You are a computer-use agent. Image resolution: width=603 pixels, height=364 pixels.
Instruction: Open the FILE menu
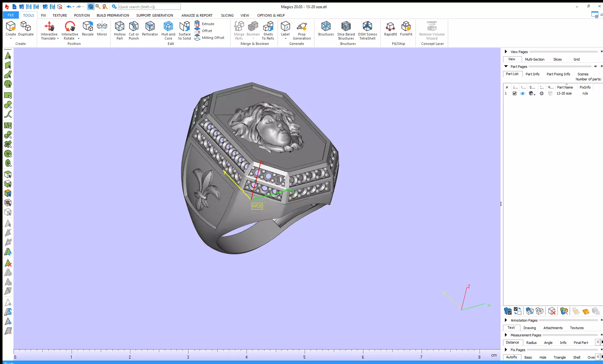(x=11, y=15)
